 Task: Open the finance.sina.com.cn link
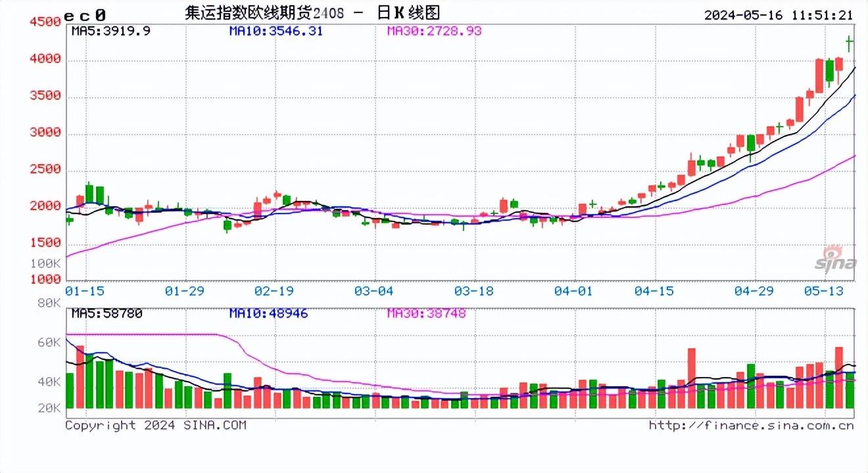751,425
